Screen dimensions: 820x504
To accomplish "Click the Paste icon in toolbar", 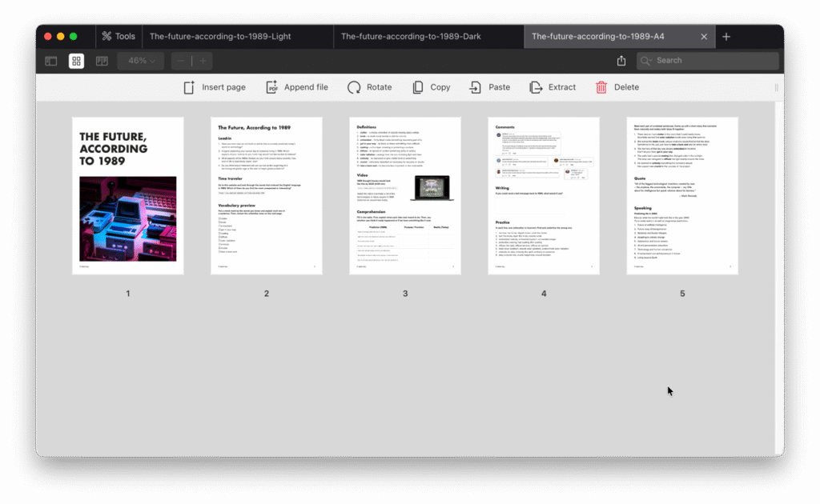I will (476, 87).
